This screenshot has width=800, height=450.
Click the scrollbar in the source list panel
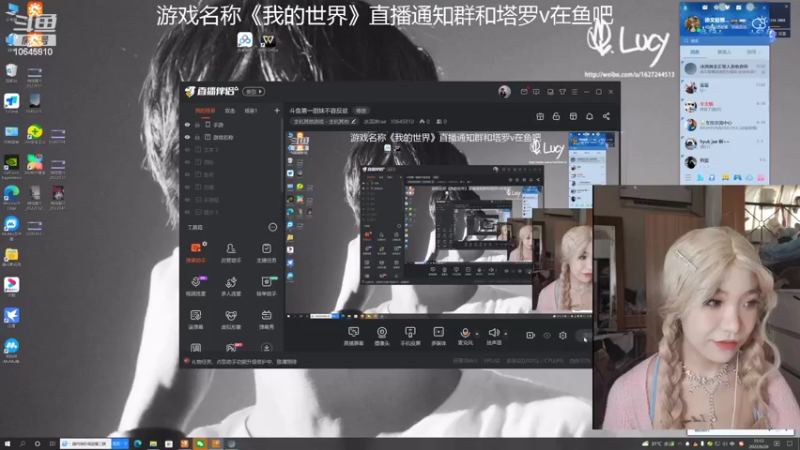coord(282,156)
